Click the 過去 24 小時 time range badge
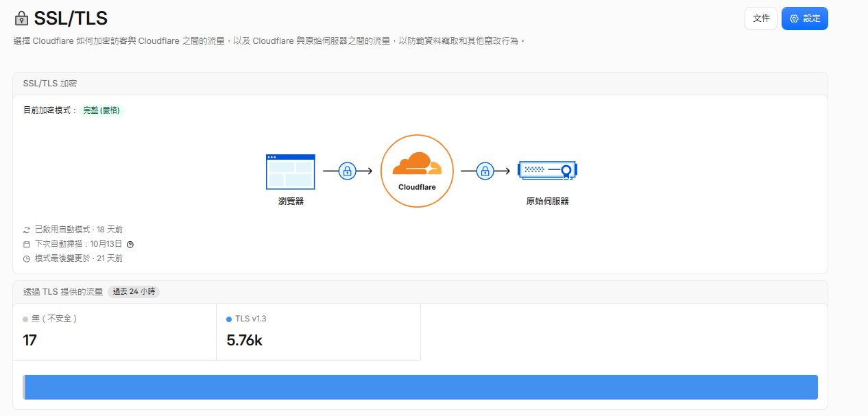868x416 pixels. point(134,291)
